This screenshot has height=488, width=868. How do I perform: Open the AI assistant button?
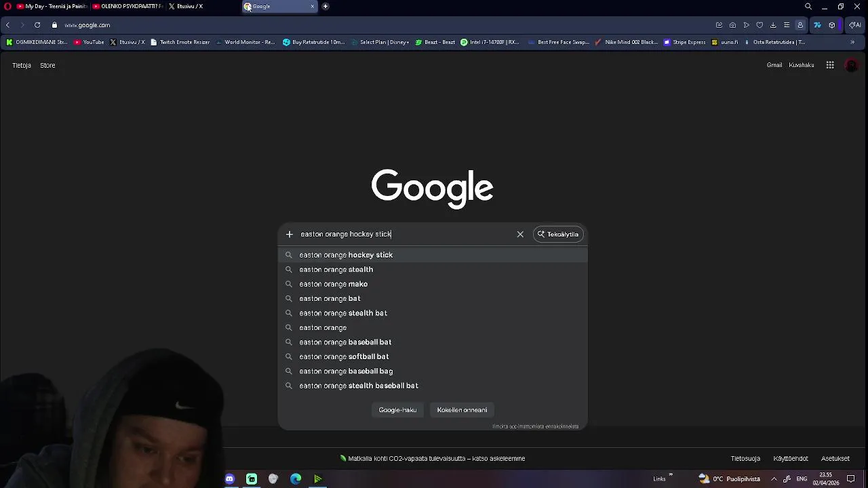tap(854, 25)
